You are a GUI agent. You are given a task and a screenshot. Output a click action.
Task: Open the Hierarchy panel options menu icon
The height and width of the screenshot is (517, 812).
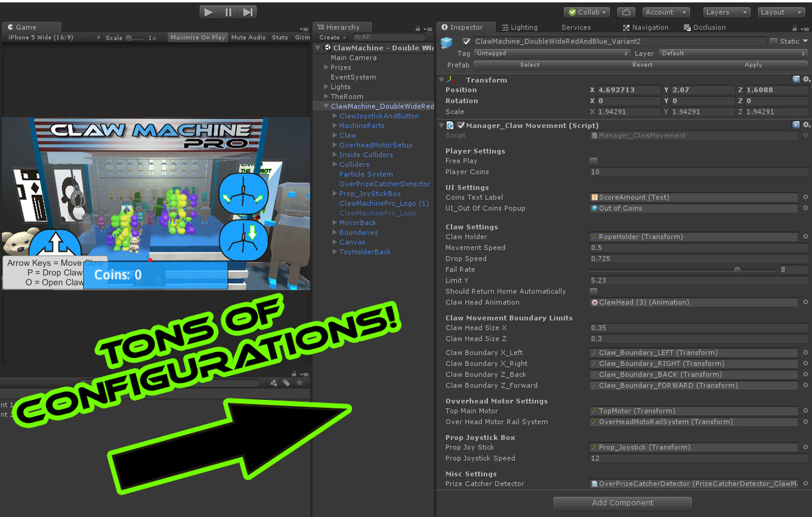pos(429,28)
